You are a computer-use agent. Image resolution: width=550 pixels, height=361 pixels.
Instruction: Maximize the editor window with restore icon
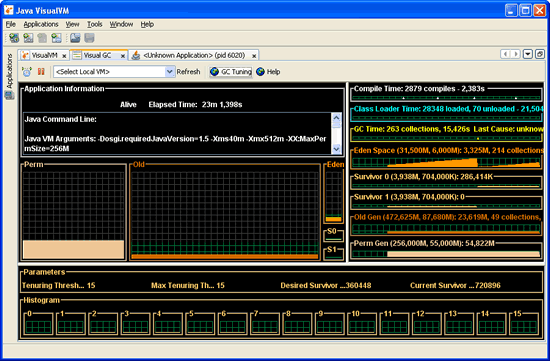click(540, 54)
